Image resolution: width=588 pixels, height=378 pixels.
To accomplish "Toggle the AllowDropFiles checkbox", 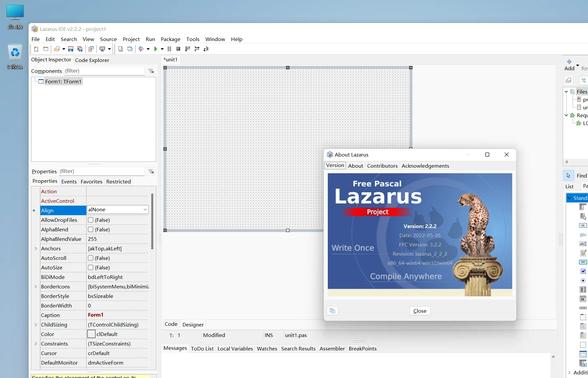I will (x=91, y=220).
